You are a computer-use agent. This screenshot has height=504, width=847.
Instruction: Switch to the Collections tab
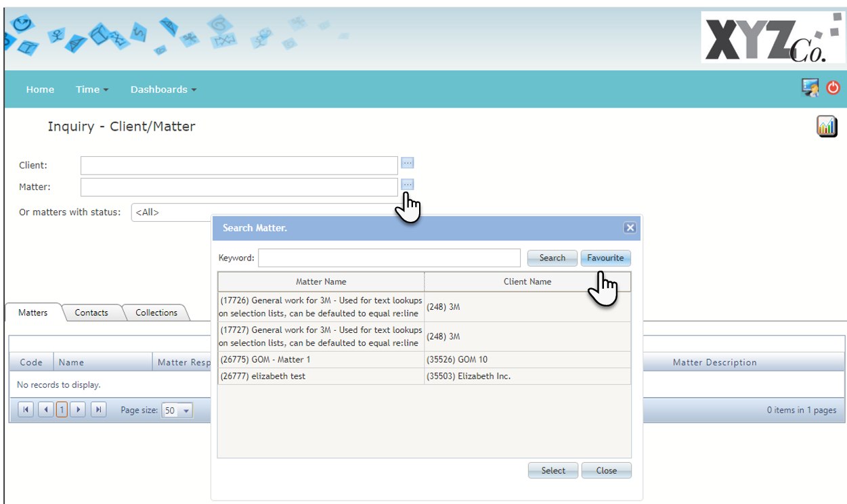156,313
